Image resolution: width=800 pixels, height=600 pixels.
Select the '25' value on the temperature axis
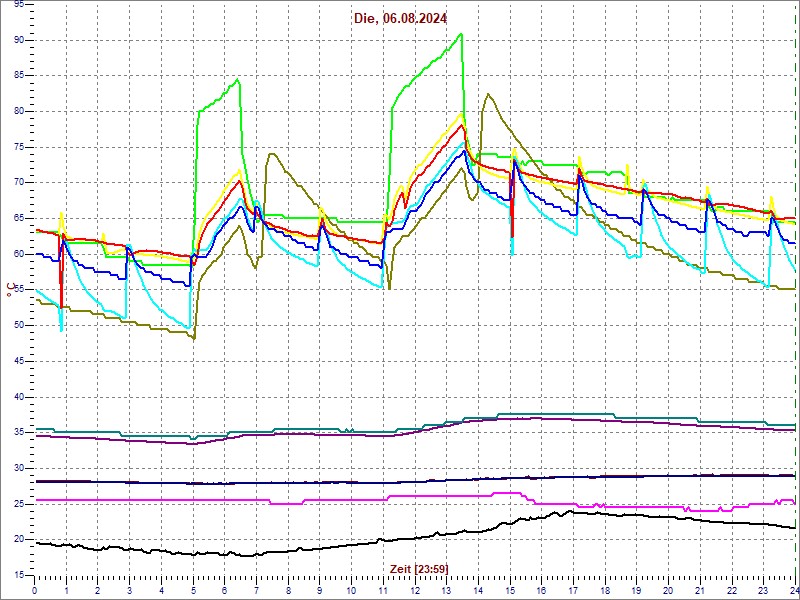pyautogui.click(x=19, y=504)
